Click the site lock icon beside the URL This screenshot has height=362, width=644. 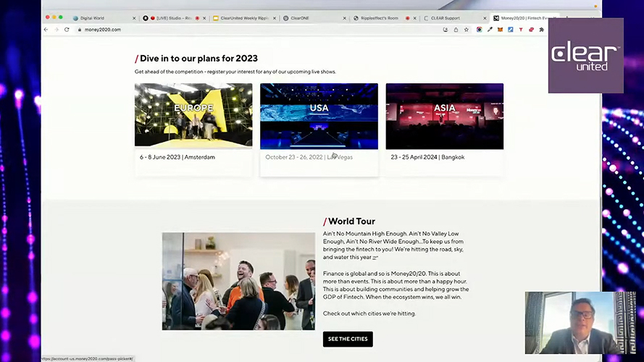(x=78, y=30)
